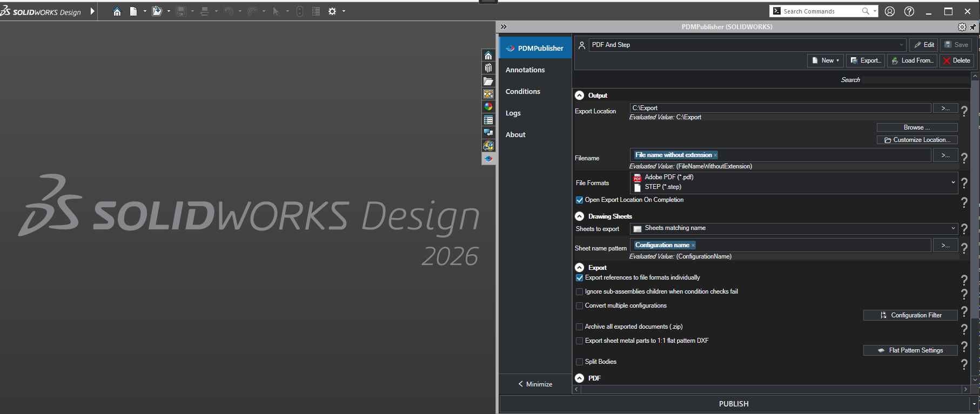Image resolution: width=980 pixels, height=414 pixels.
Task: Open the View Palette task pane tab
Action: click(x=488, y=94)
